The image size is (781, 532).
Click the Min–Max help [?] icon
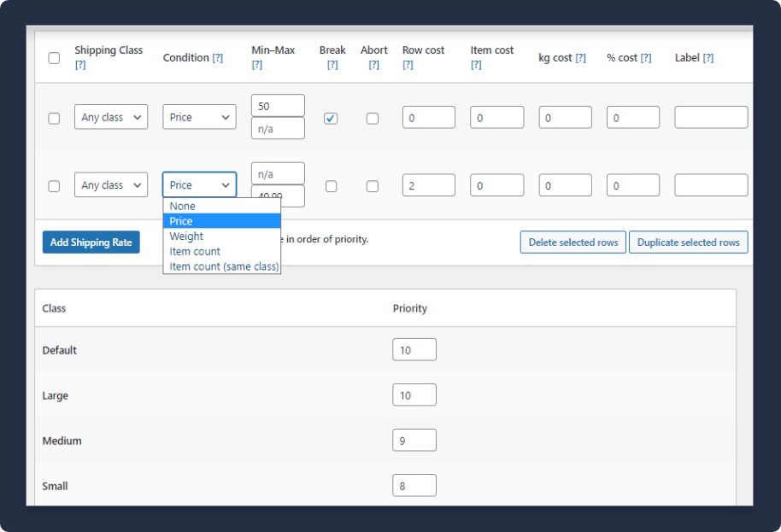point(256,65)
